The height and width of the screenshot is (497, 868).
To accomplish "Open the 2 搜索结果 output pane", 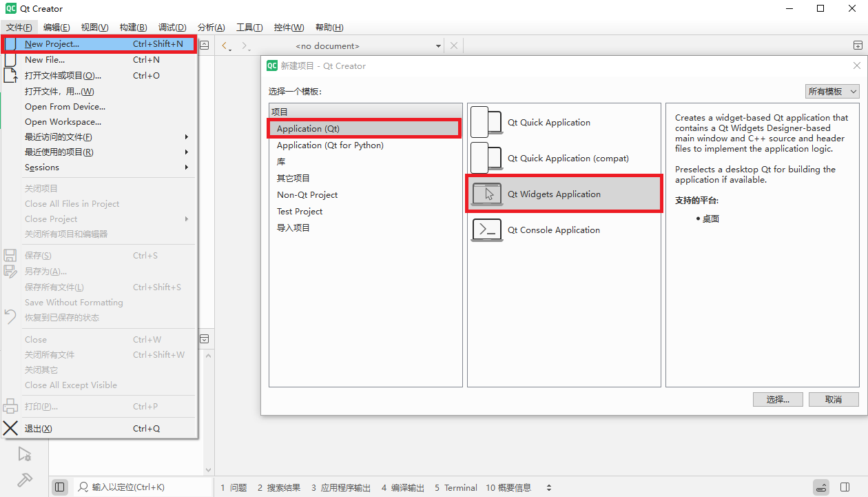I will [279, 487].
